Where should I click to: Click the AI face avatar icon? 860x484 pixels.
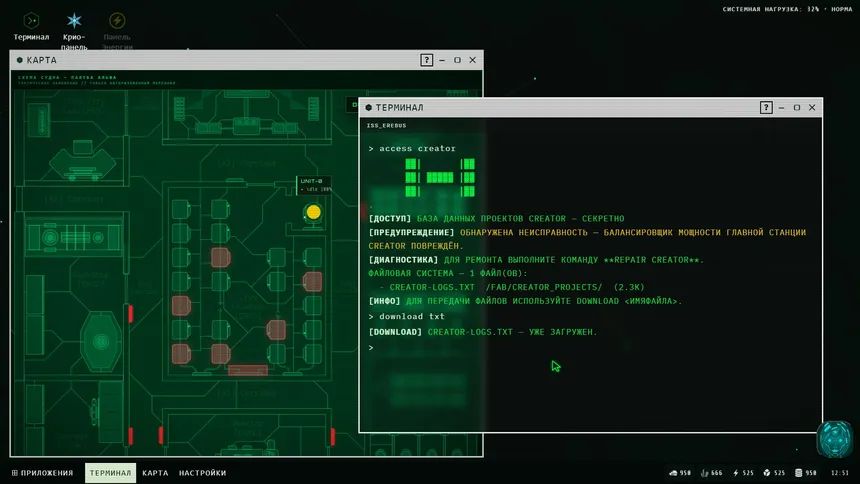point(834,439)
